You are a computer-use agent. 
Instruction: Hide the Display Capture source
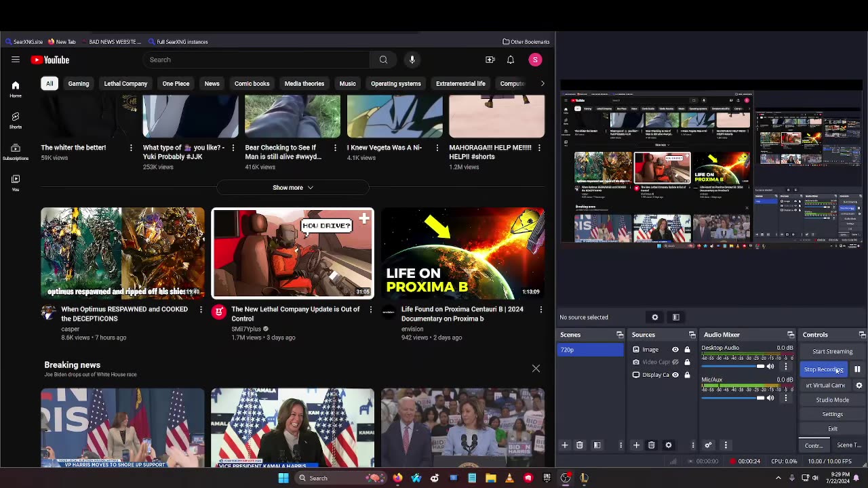[x=675, y=375]
